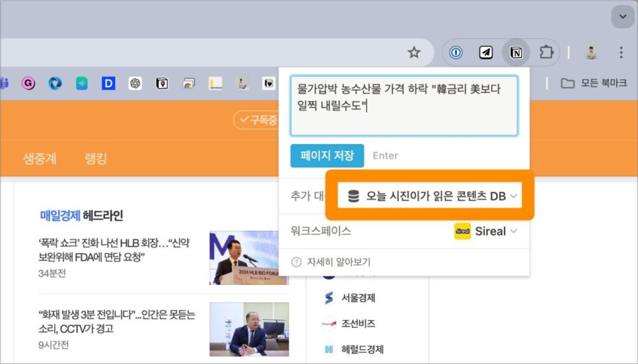Open the Chrome three-dot menu
The height and width of the screenshot is (364, 638).
pos(621,53)
